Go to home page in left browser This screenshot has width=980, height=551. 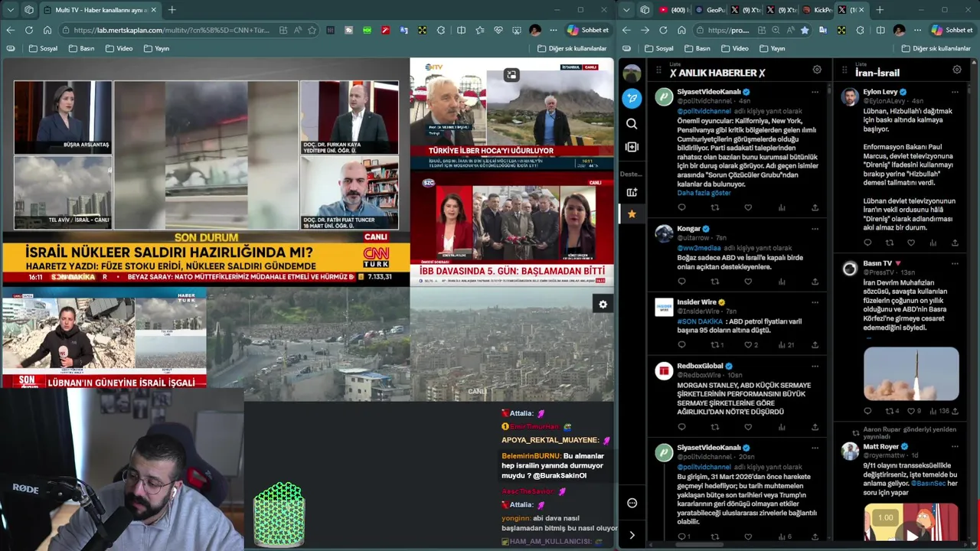point(47,30)
